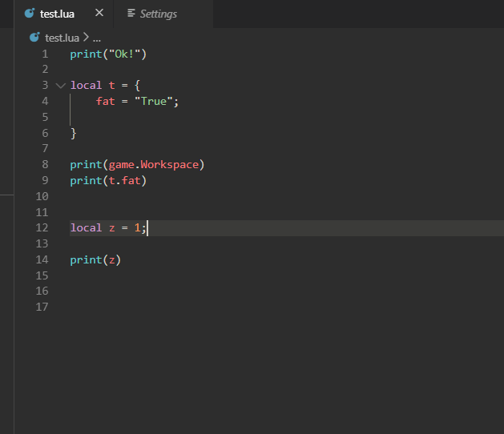504x434 pixels.
Task: Click the print(z) statement
Action: point(95,260)
